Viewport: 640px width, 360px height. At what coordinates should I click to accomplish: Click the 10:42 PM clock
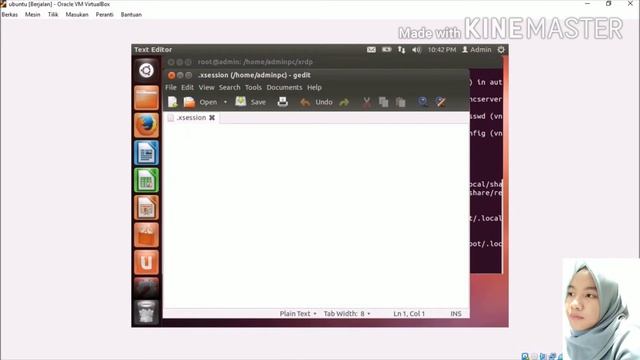tap(442, 50)
